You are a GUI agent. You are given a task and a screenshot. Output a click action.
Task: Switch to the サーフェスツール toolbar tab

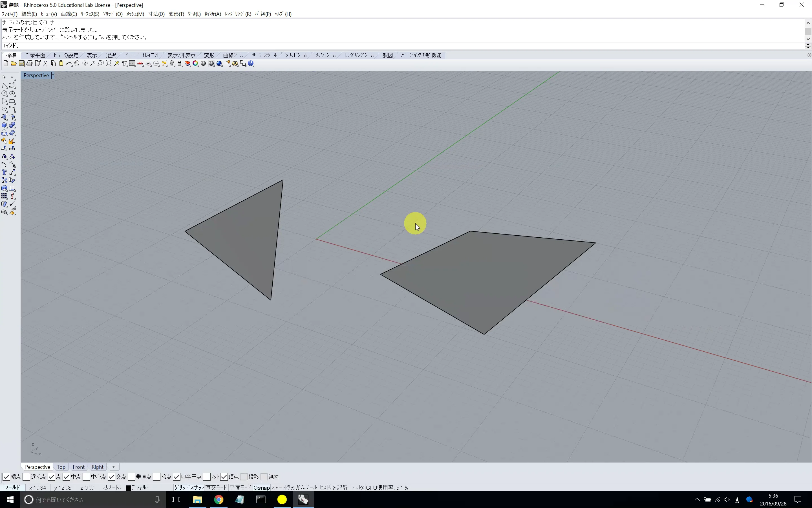(x=264, y=55)
